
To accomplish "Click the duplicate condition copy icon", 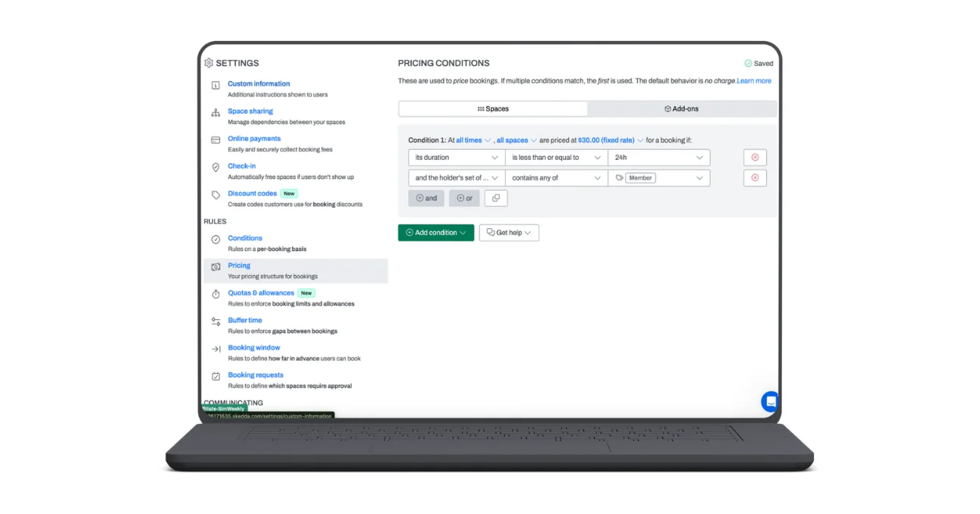I will 496,198.
